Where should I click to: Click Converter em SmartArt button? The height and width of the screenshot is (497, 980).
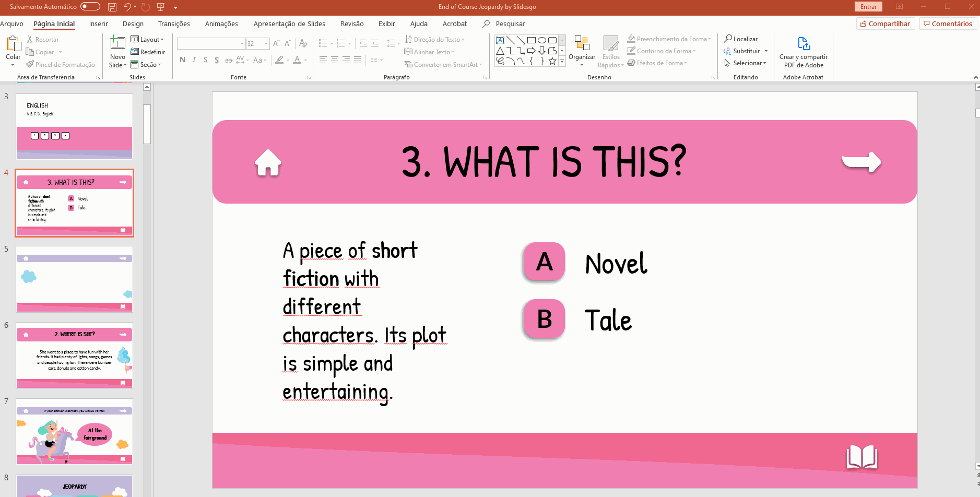[443, 65]
